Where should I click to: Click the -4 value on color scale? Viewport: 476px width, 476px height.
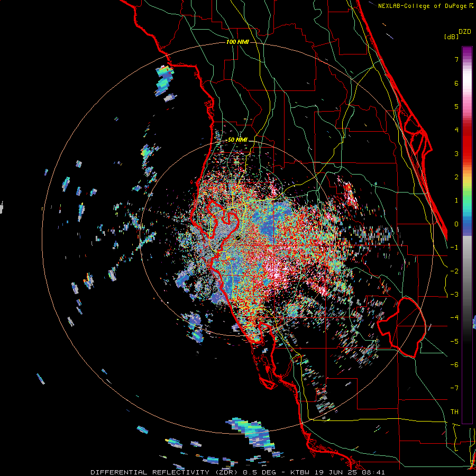click(454, 318)
